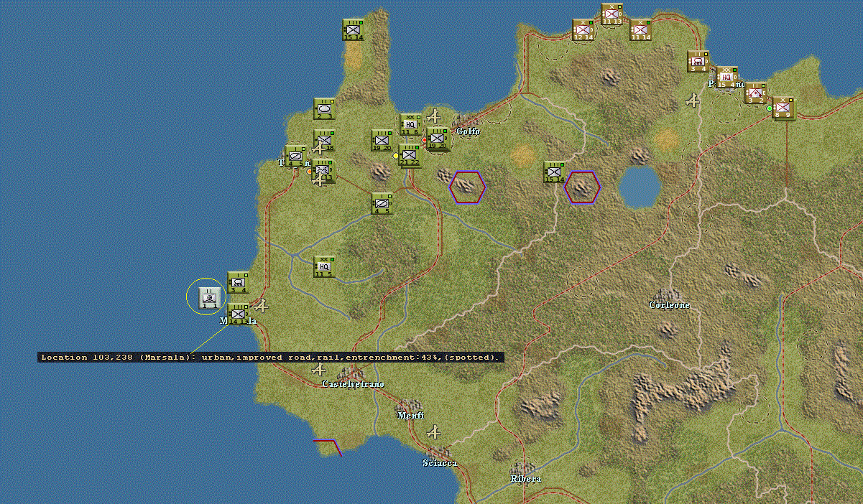
Task: Select the grey 1-1 naval unit circled in yellow
Action: pyautogui.click(x=209, y=297)
